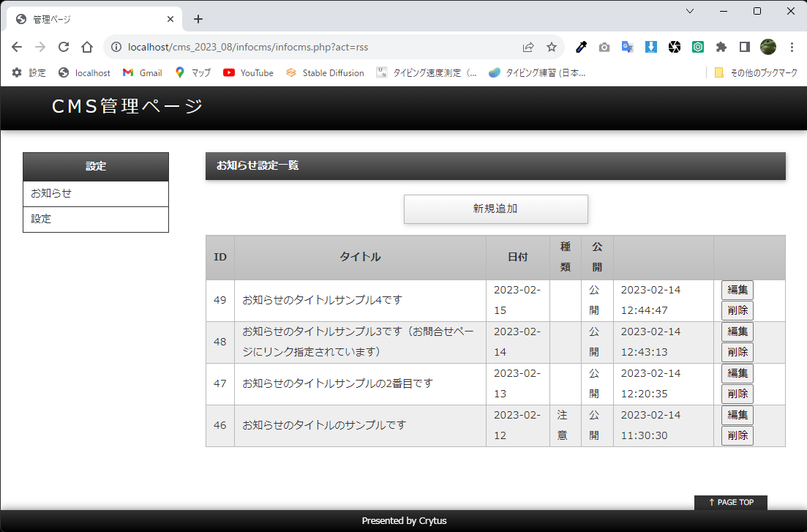
Task: Click the Chrome profile avatar
Action: [768, 47]
